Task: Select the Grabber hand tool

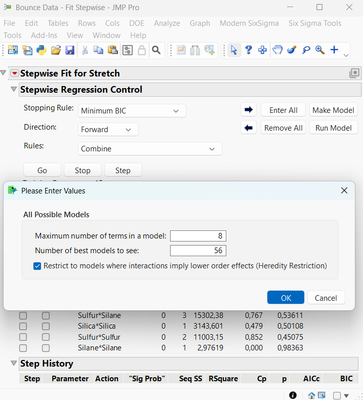Action: point(277,50)
